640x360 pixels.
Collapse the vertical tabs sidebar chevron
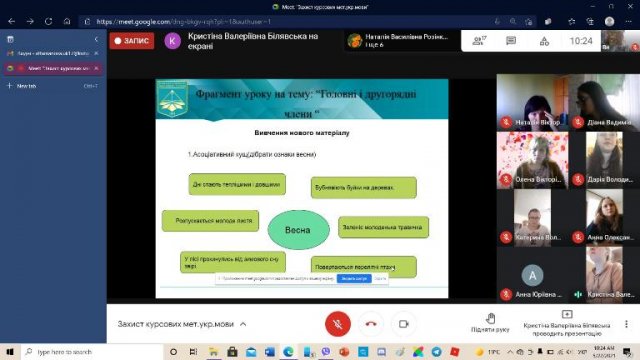(x=96, y=39)
